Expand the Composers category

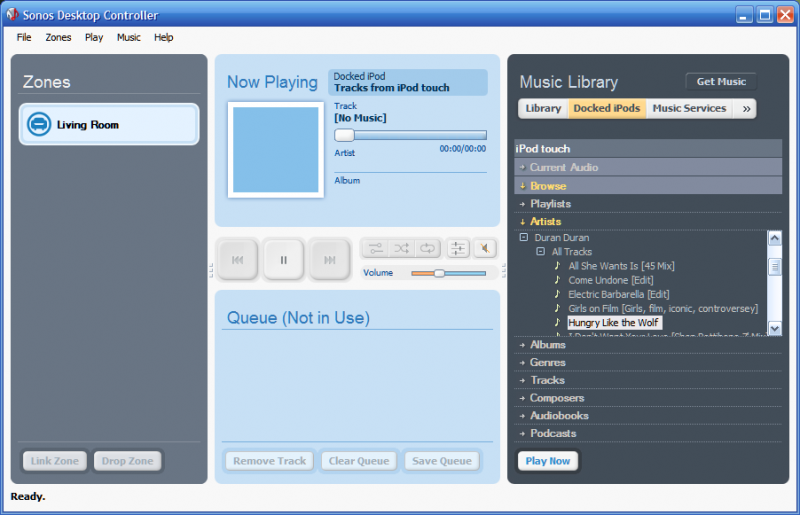pyautogui.click(x=648, y=398)
